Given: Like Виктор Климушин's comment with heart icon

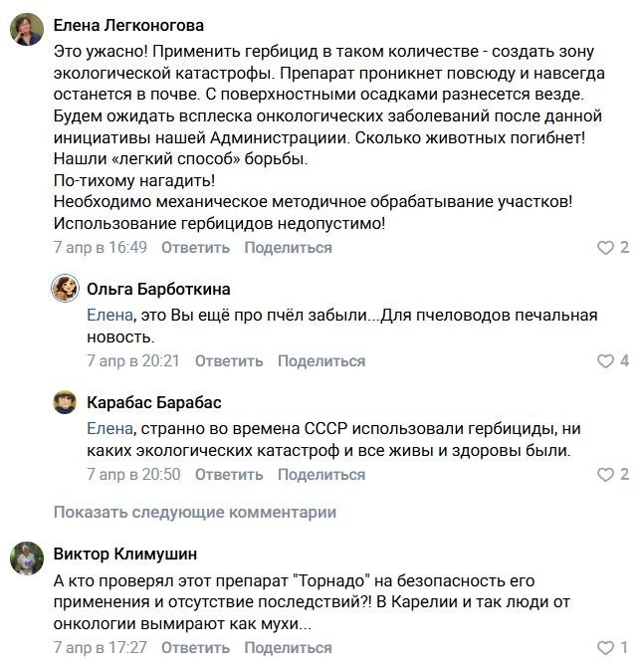Looking at the screenshot, I should [605, 648].
